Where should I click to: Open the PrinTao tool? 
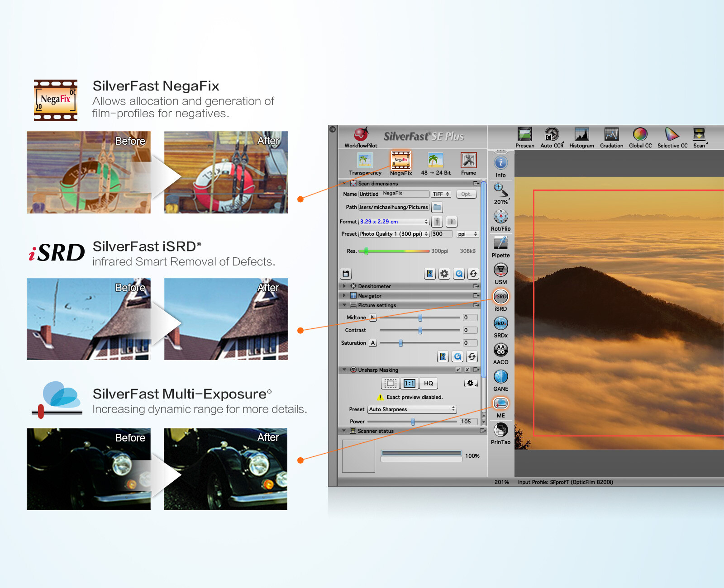500,430
